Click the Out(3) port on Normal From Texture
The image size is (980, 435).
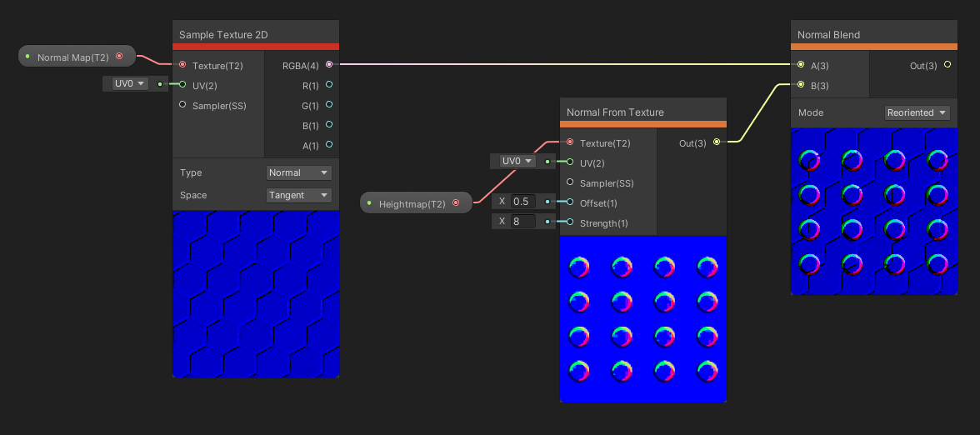click(x=717, y=142)
